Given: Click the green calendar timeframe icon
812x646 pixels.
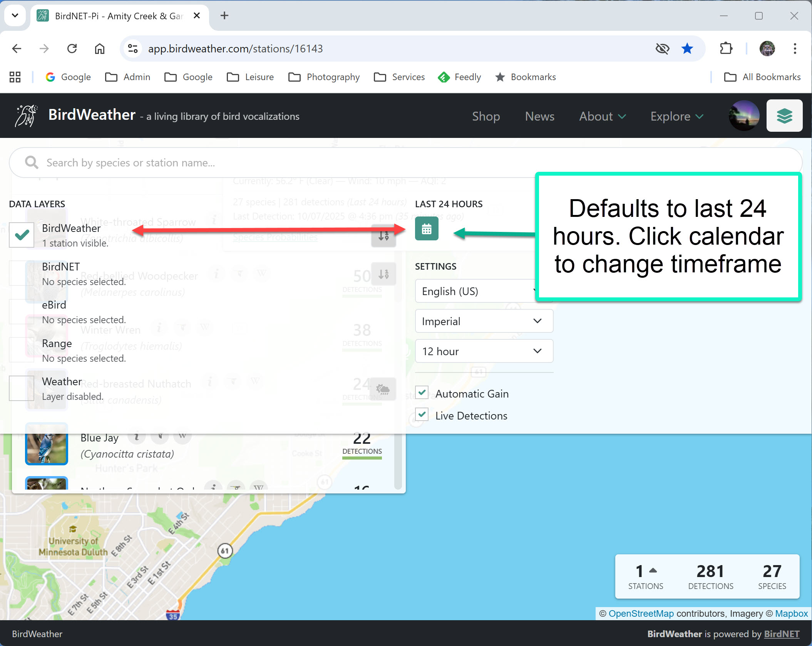Looking at the screenshot, I should pos(426,229).
